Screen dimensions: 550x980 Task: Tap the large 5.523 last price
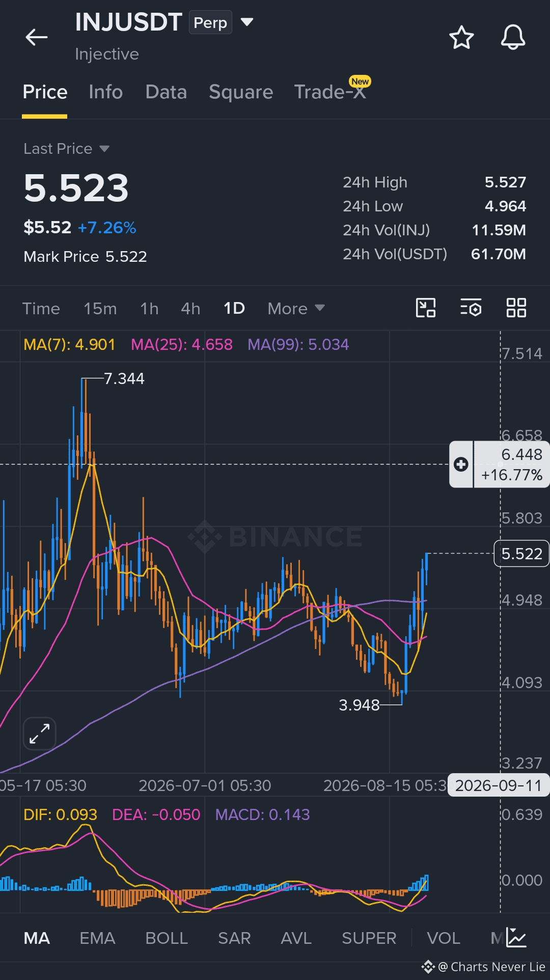(x=76, y=188)
